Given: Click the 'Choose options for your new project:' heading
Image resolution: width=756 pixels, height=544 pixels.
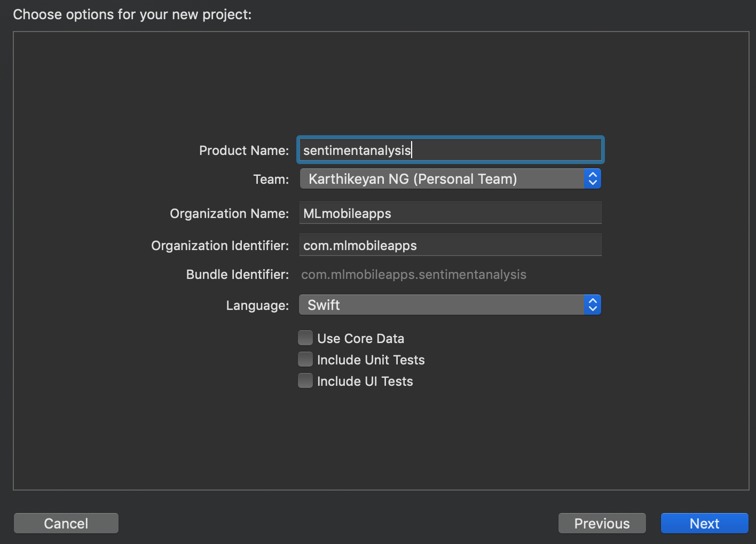Looking at the screenshot, I should pyautogui.click(x=132, y=14).
